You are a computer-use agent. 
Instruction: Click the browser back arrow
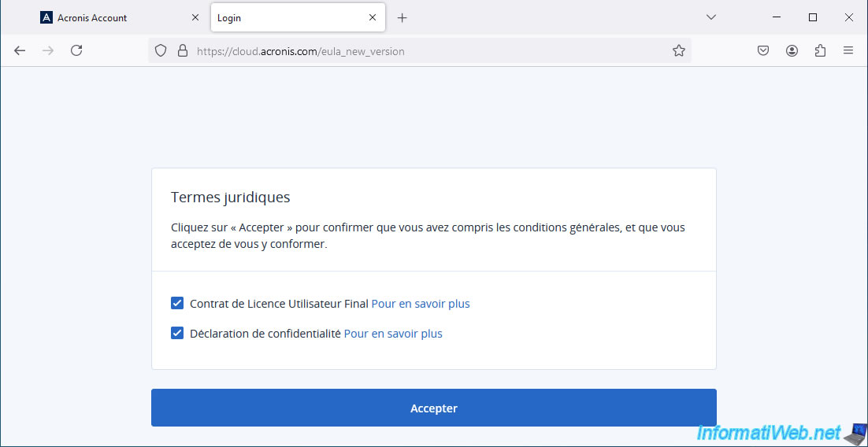20,50
